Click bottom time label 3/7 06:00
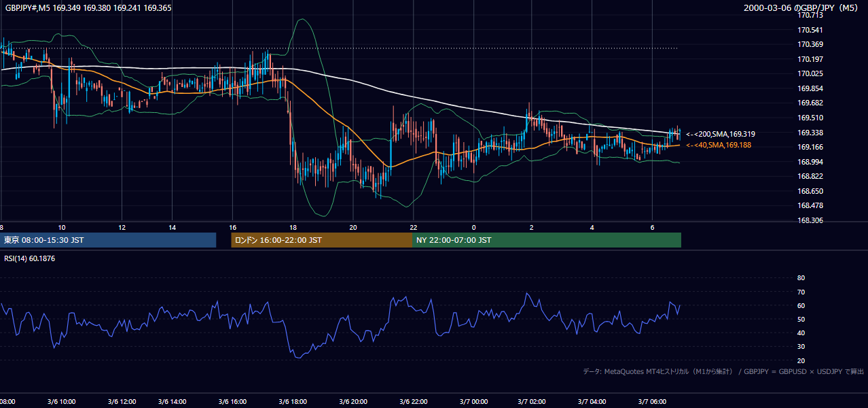 651,402
